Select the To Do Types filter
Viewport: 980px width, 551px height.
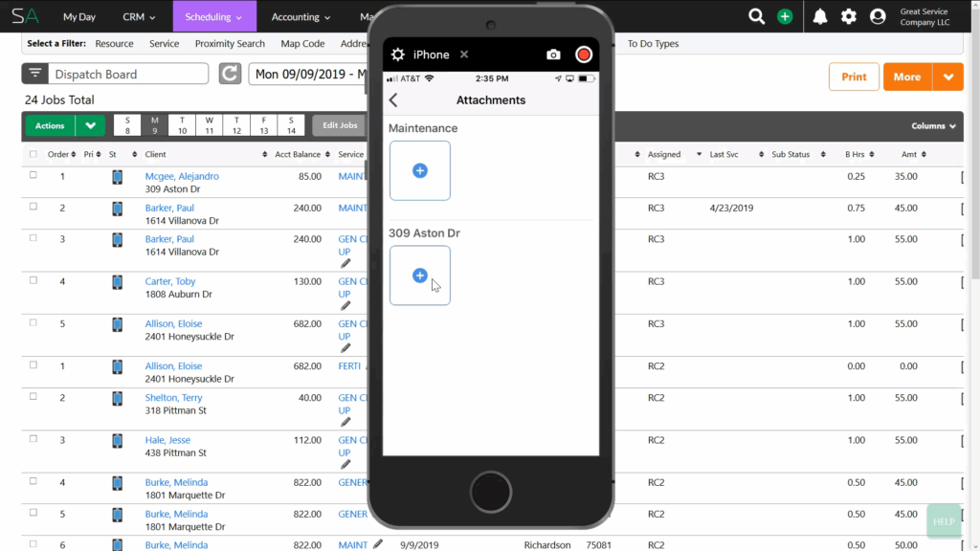[653, 44]
